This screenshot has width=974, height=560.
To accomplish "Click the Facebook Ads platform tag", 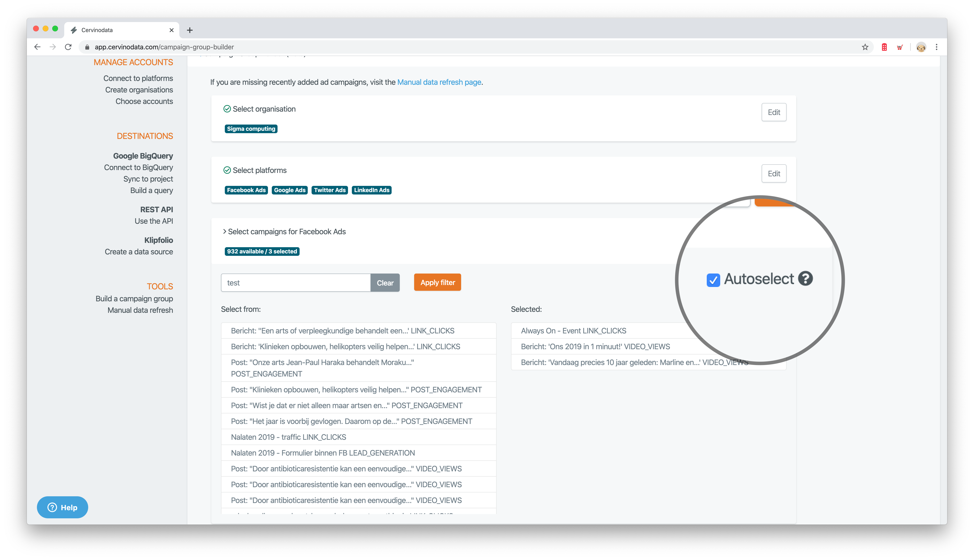I will tap(246, 190).
